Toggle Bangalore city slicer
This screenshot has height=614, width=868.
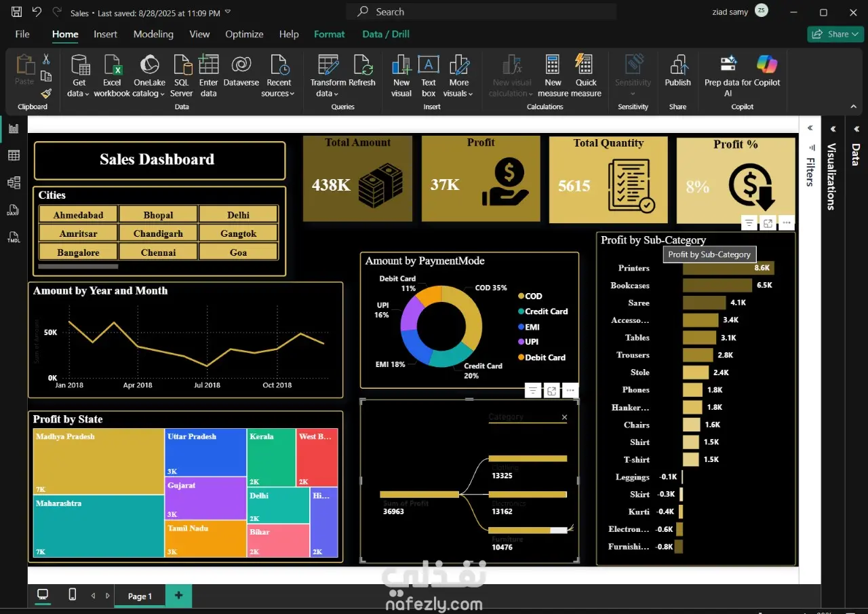[79, 252]
